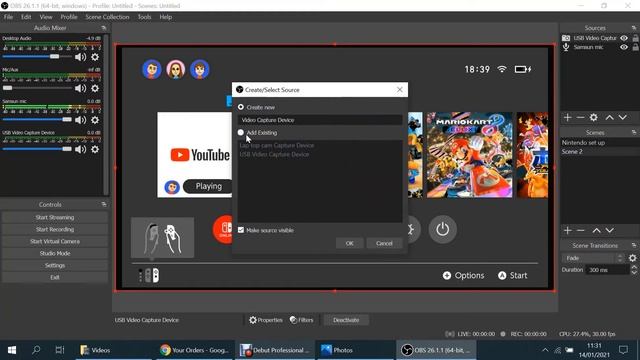Screen dimensions: 640x360
Task: Move scene up in Scenes list
Action: (x=596, y=231)
